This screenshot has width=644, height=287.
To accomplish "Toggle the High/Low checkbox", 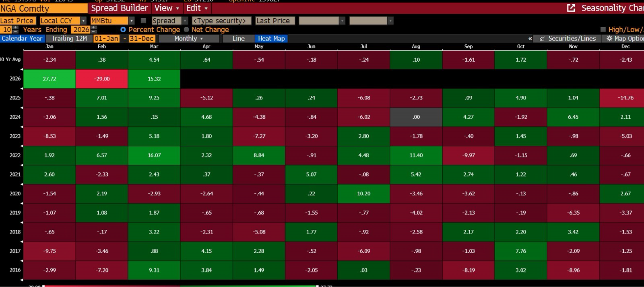I will point(603,30).
